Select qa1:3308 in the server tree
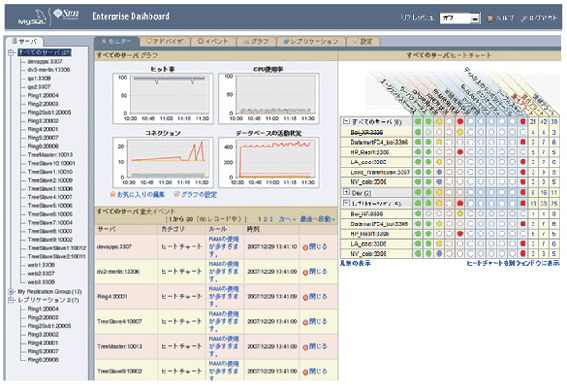This screenshot has width=567, height=388. tap(39, 78)
